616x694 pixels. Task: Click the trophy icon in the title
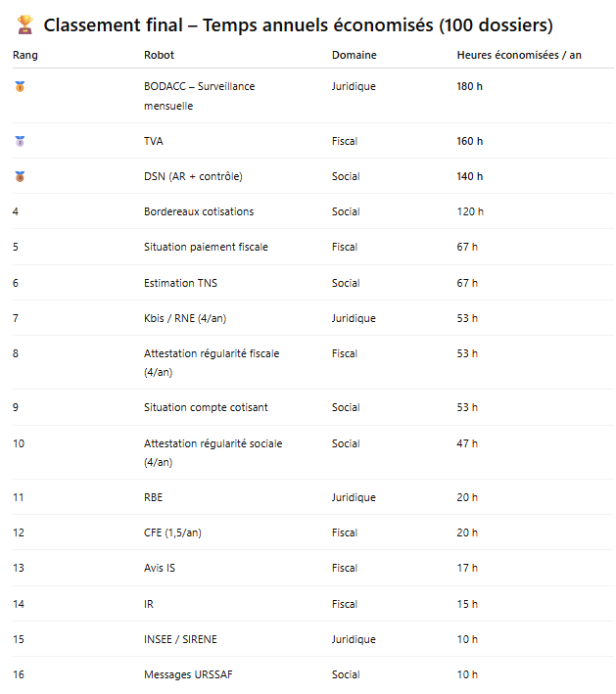(26, 25)
